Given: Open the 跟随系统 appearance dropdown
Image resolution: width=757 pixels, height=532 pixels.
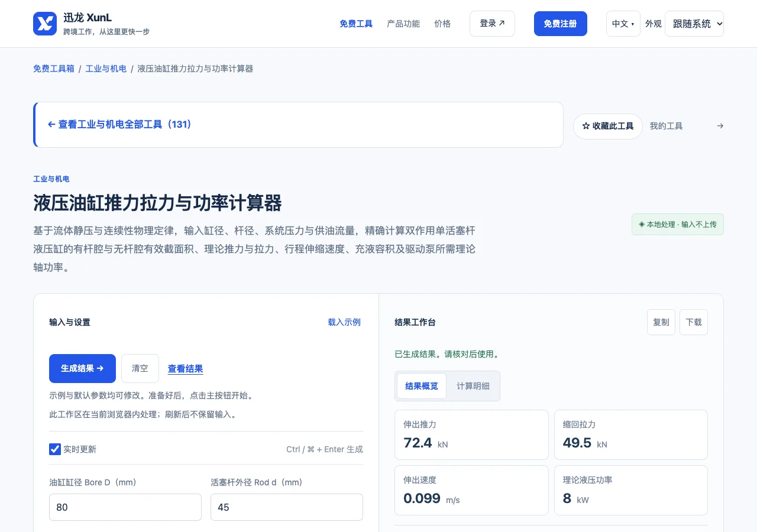Looking at the screenshot, I should 694,24.
